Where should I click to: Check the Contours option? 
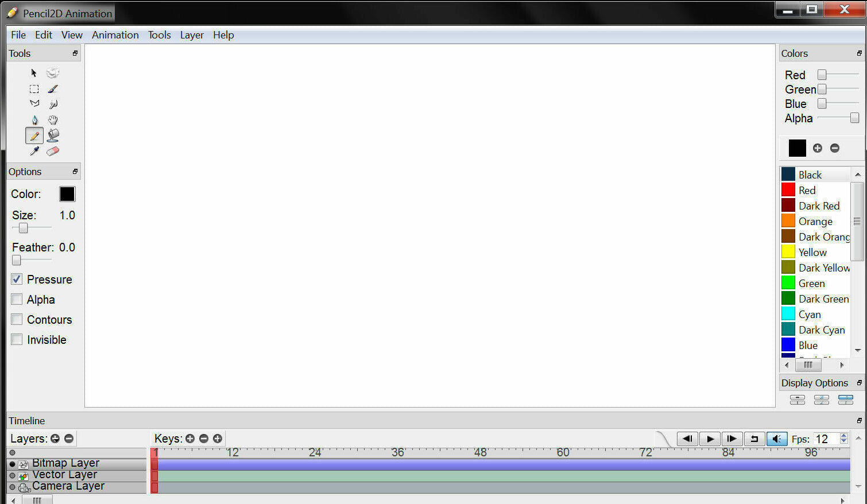[x=17, y=320]
